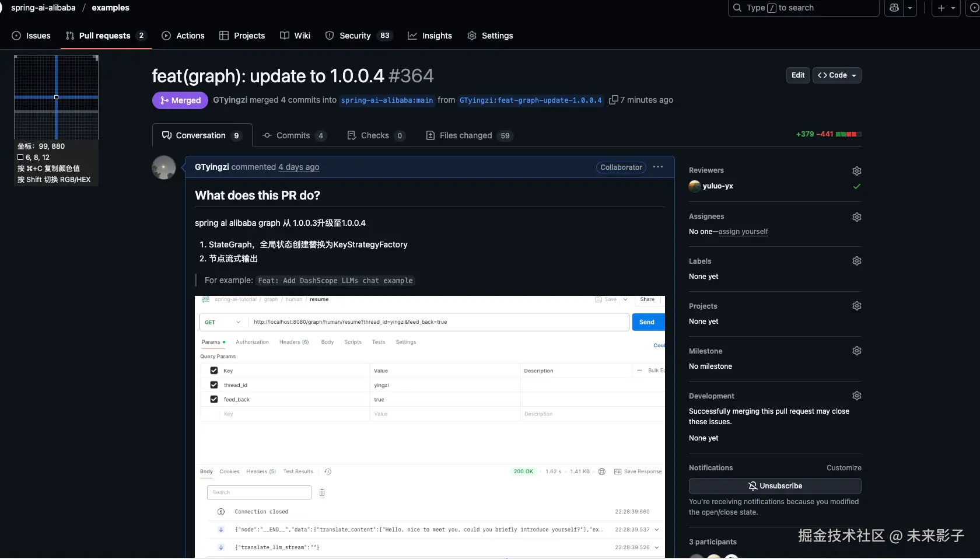The image size is (980, 559).
Task: Click the response Search field
Action: click(x=259, y=492)
